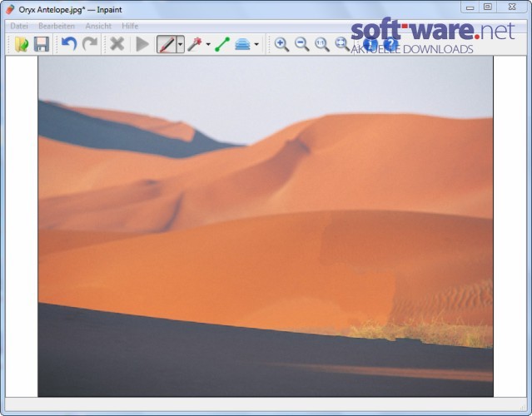The image size is (532, 416).
Task: Click the blue layered eraser icon
Action: [x=242, y=44]
